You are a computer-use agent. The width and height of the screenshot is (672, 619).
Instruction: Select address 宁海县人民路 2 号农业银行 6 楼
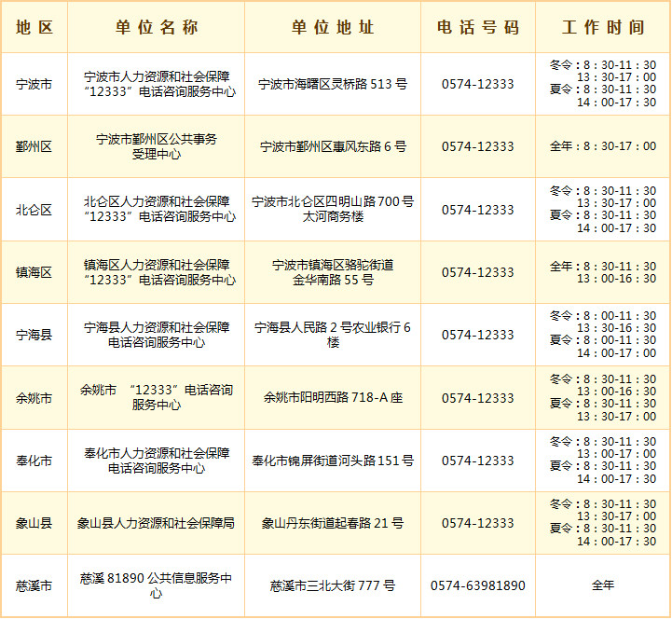coord(333,335)
